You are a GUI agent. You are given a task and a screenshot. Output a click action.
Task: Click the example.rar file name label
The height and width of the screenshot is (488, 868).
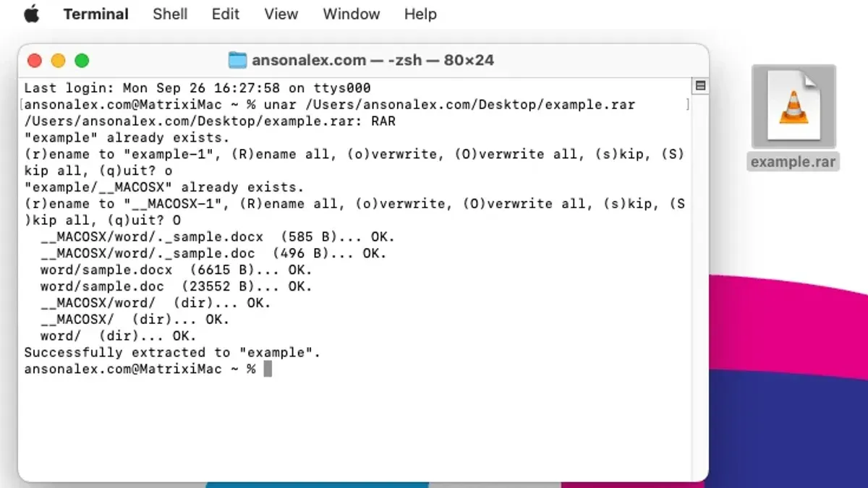click(793, 162)
